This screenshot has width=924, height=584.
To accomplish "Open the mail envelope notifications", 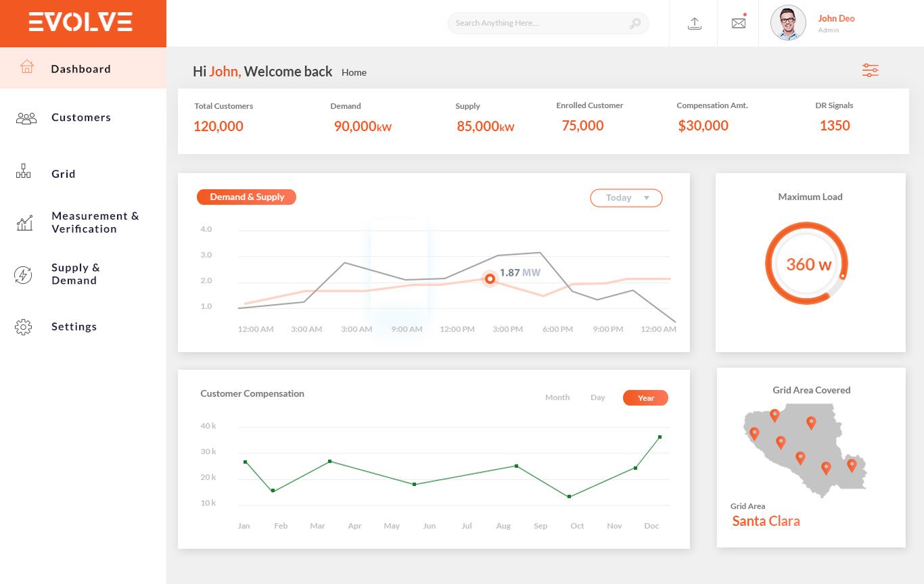I will point(738,24).
